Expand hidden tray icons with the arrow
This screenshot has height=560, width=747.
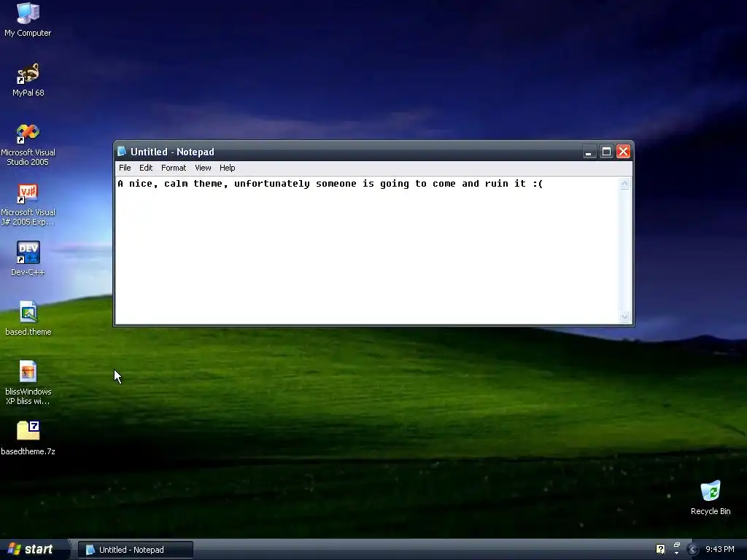pyautogui.click(x=693, y=550)
